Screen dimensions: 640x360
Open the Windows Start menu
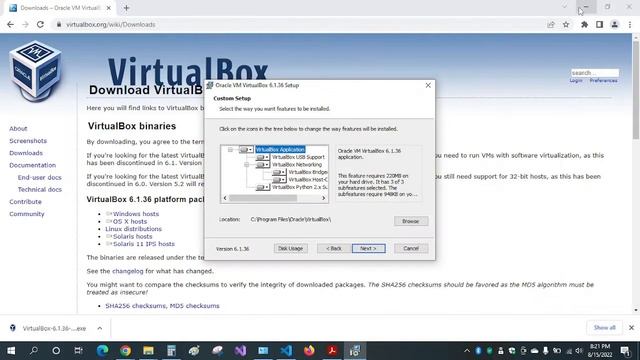pos(11,351)
